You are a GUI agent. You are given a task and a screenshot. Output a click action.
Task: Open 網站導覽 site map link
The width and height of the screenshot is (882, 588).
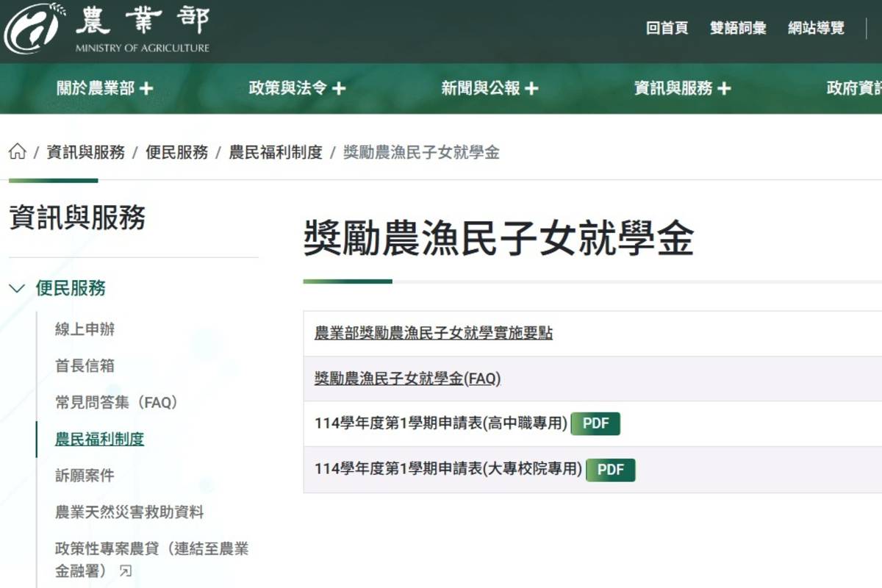click(816, 28)
